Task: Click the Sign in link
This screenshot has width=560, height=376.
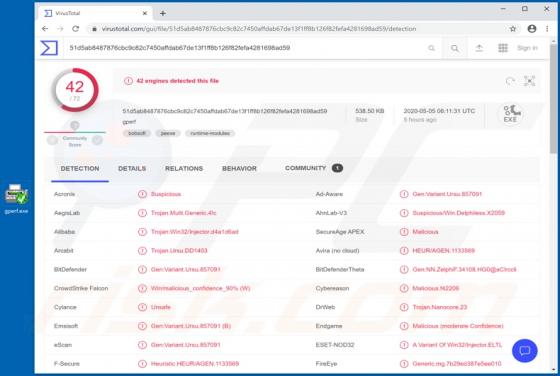Action: (x=527, y=48)
